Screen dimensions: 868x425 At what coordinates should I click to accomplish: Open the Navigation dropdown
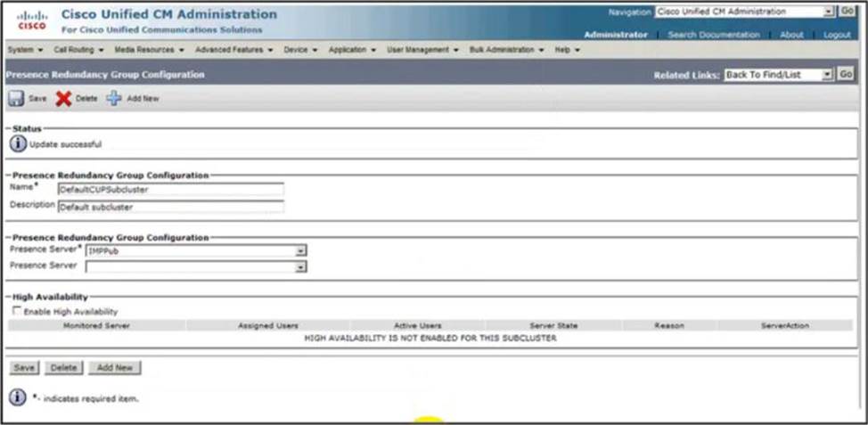point(744,12)
